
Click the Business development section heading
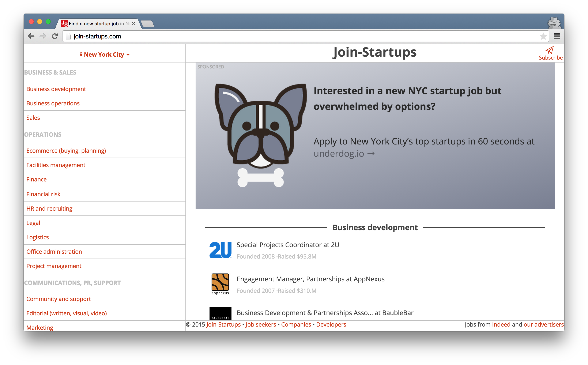pos(375,227)
